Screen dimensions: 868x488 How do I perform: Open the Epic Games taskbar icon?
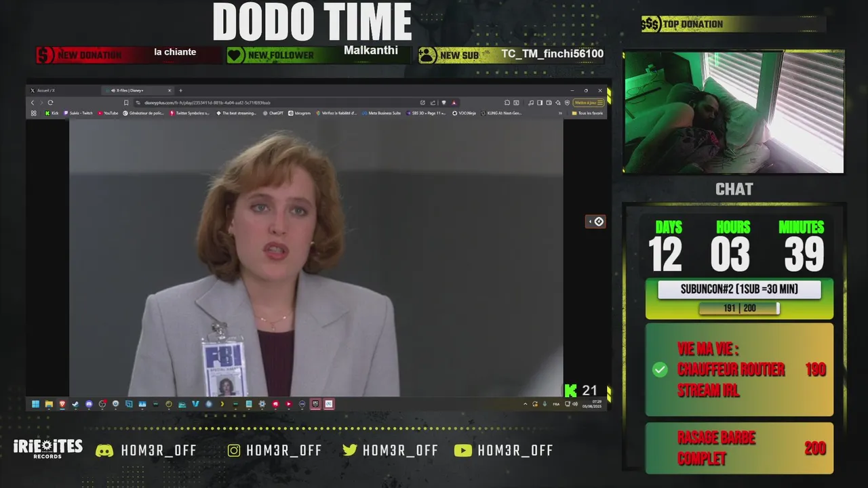pyautogui.click(x=315, y=404)
